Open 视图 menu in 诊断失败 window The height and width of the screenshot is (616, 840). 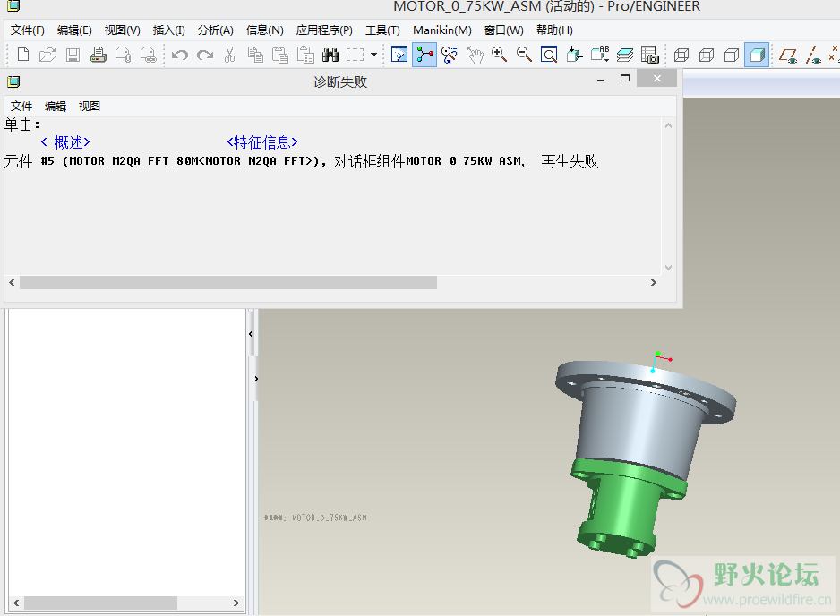89,106
